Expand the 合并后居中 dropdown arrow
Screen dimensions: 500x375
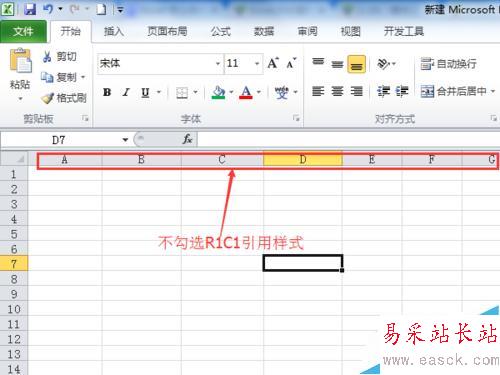coord(493,91)
